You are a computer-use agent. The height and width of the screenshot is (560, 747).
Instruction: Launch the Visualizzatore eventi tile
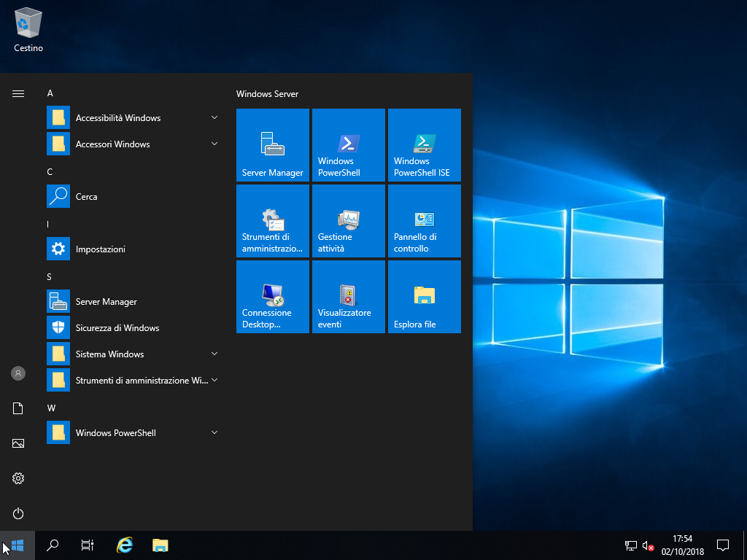(x=348, y=296)
